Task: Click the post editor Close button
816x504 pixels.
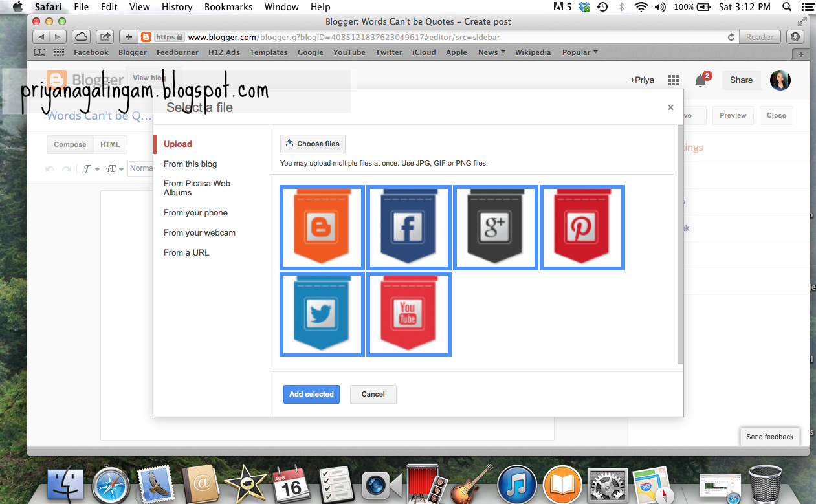Action: [x=776, y=115]
